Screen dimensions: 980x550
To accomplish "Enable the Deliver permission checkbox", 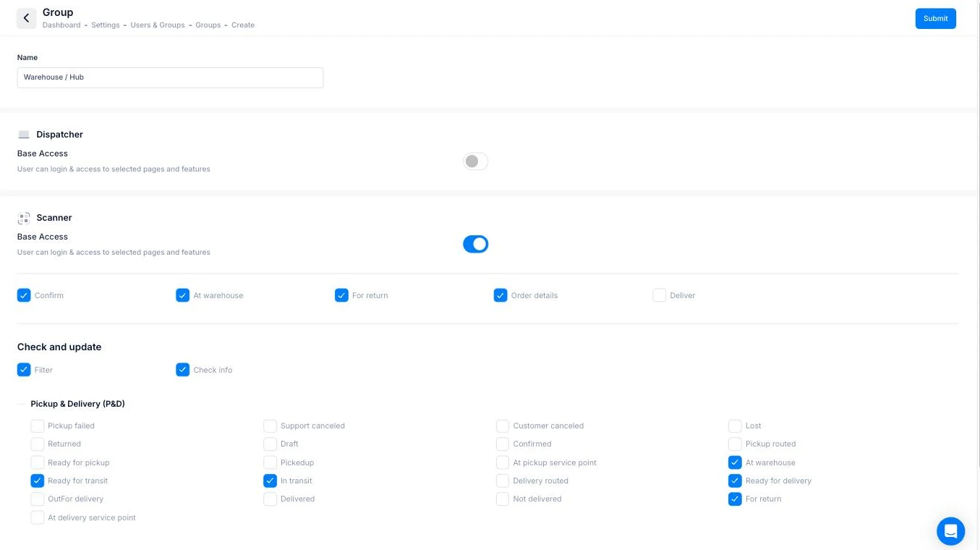I will pyautogui.click(x=659, y=295).
